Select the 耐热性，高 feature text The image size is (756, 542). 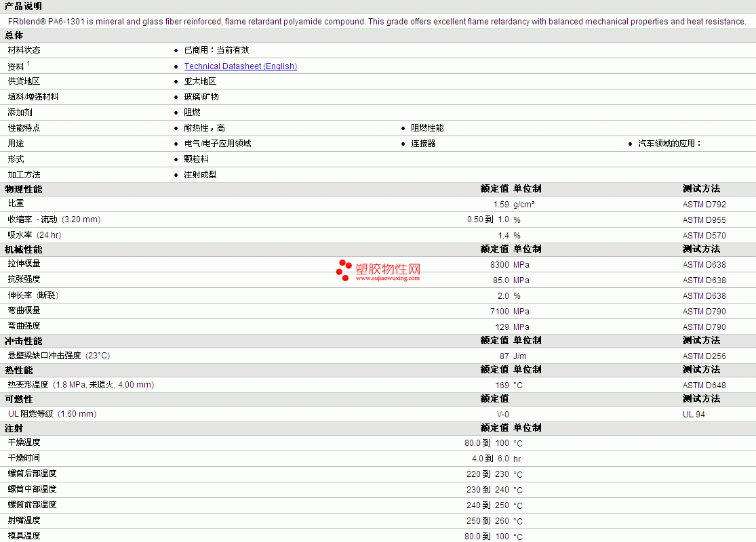pos(205,128)
